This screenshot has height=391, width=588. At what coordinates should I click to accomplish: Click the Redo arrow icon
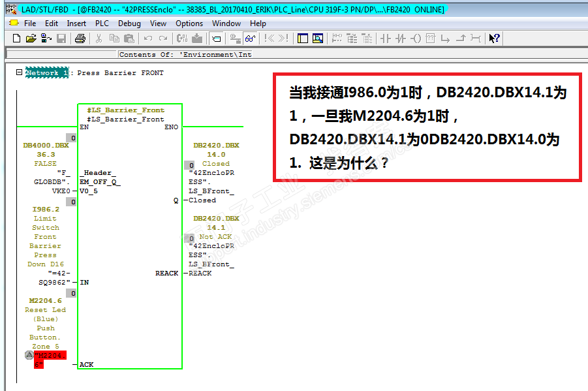point(163,39)
